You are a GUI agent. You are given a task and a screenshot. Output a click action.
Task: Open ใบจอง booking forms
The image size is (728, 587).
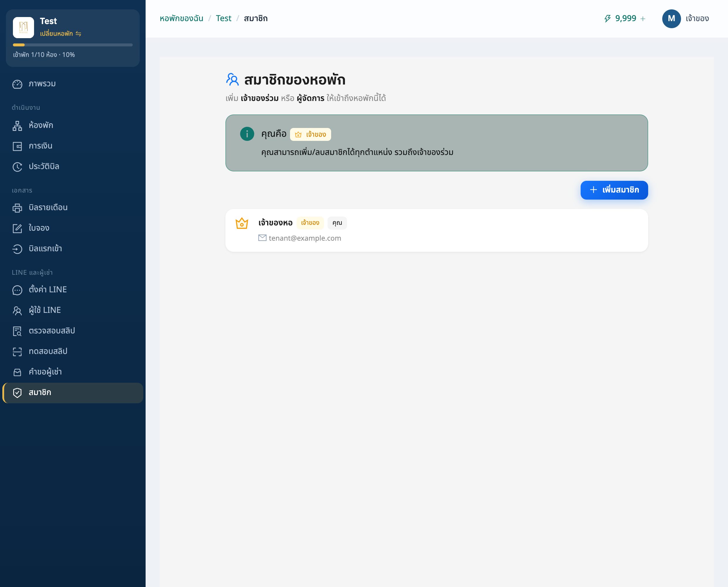pos(73,228)
